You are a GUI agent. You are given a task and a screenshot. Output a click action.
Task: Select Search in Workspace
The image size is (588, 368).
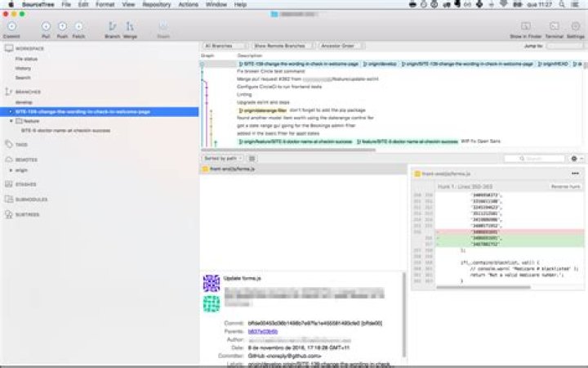pos(23,78)
